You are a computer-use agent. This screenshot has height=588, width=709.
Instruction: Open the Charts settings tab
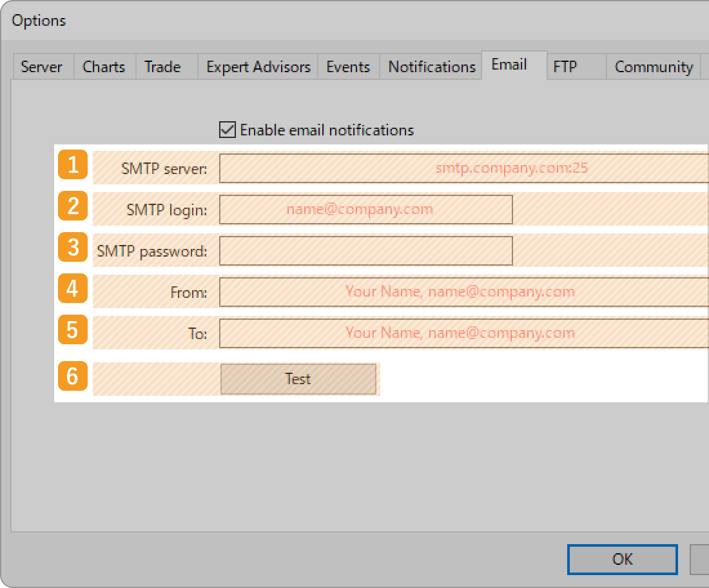coord(104,66)
